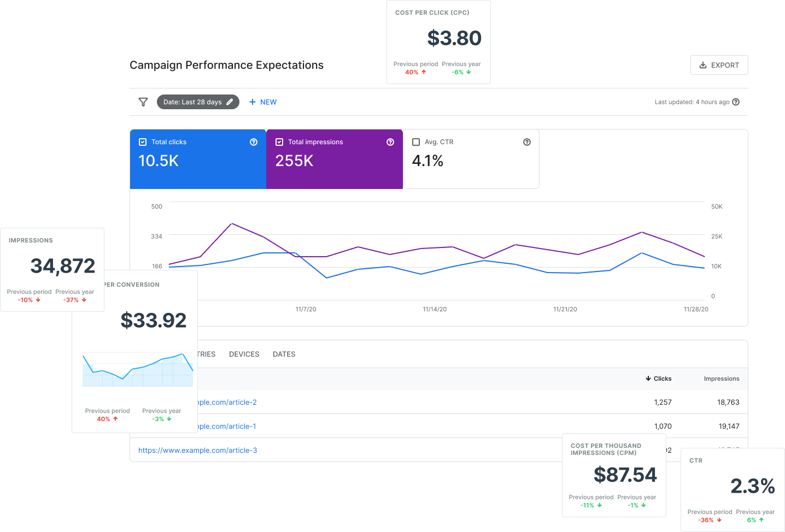Screen dimensions: 785x532
Task: Add a NEW filter
Action: 263,102
